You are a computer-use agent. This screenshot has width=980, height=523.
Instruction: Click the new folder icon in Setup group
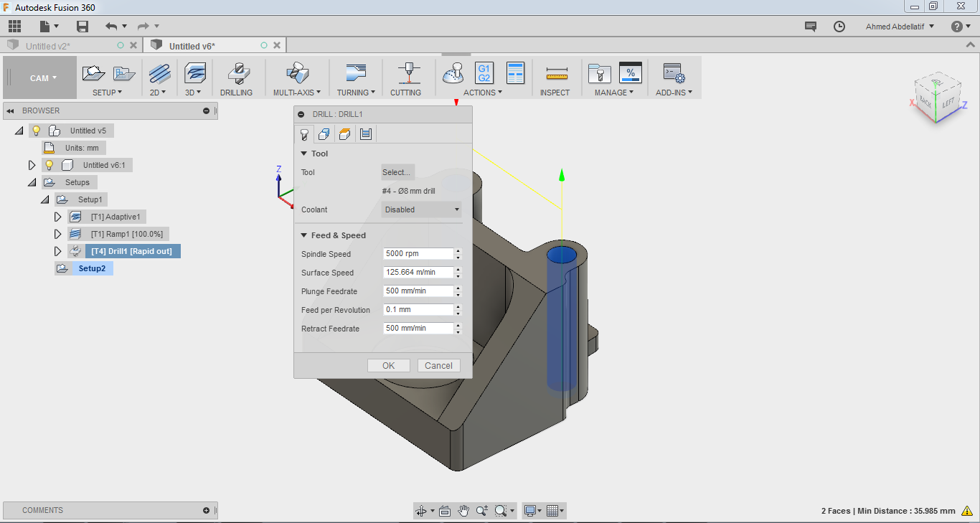click(124, 73)
